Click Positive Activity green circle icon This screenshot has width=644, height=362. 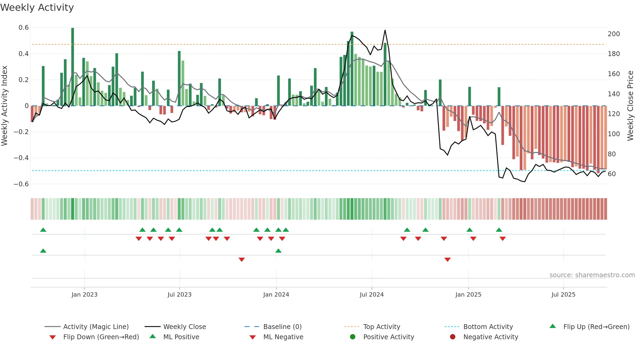point(353,337)
